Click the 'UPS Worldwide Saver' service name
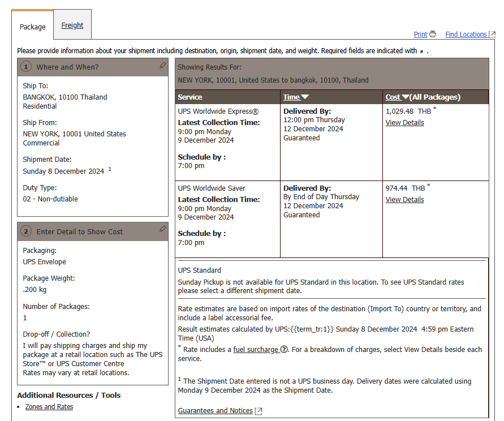This screenshot has height=421, width=504. 212,188
